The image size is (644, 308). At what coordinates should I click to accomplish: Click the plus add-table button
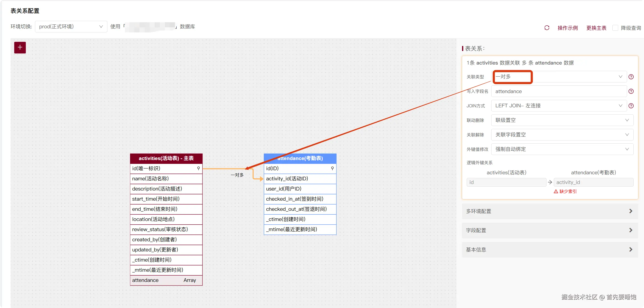[20, 48]
